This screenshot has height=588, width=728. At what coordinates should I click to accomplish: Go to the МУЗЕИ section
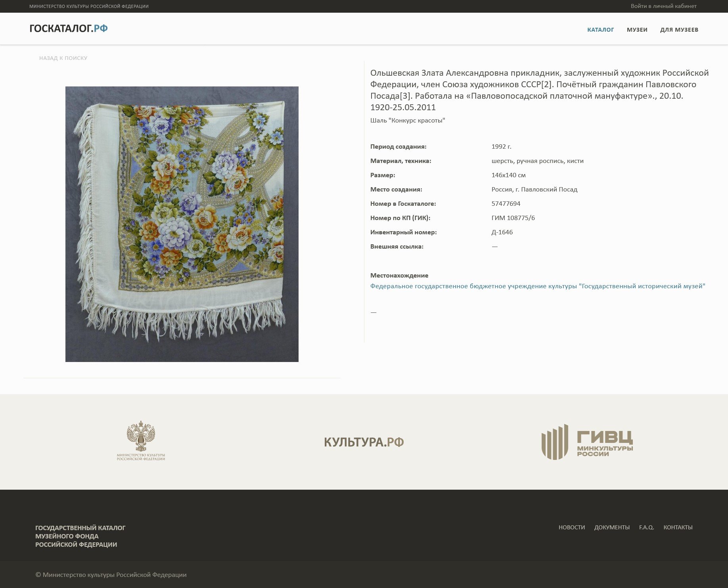[637, 30]
